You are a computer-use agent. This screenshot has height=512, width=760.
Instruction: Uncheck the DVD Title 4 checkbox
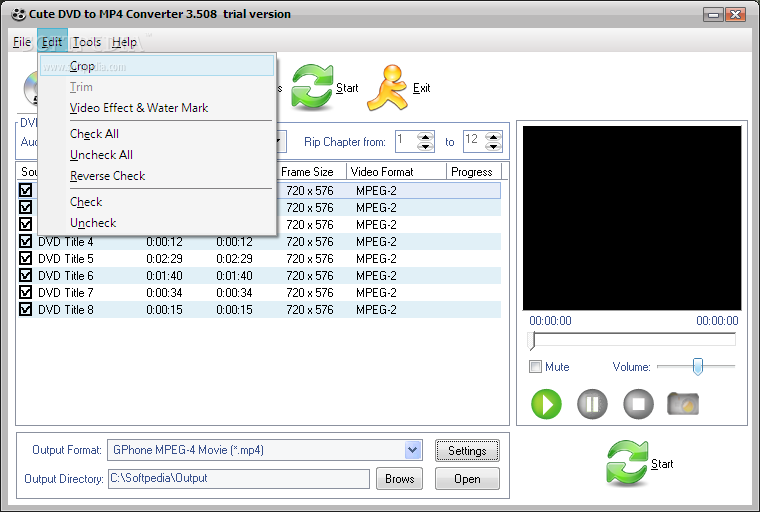[26, 241]
